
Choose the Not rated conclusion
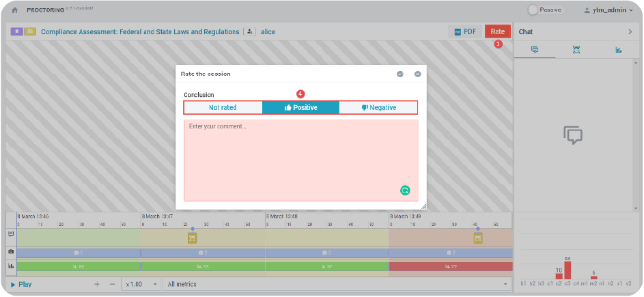[x=223, y=108]
